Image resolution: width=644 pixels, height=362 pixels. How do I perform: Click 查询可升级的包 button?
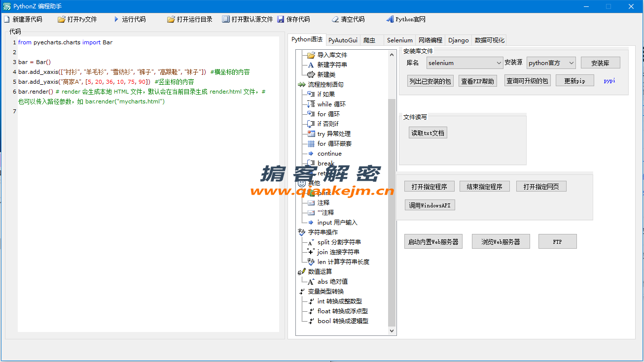pos(527,81)
